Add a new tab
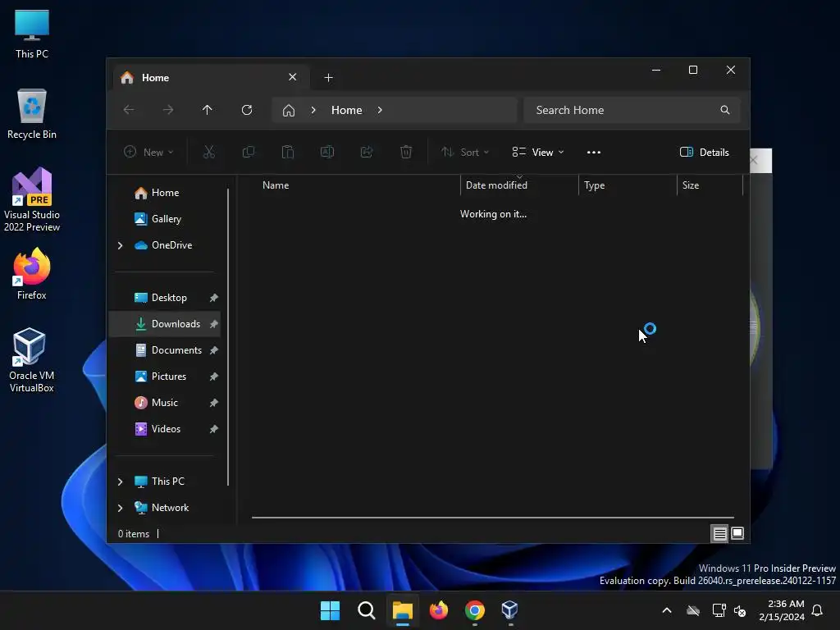Viewport: 840px width, 630px height. pos(328,78)
